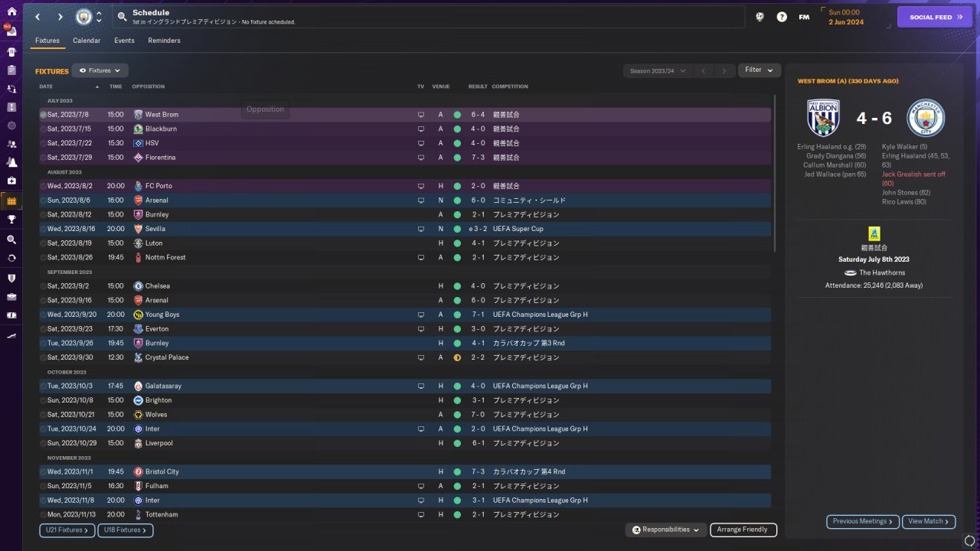Open the Staff people icon in sidebar
Screen dimensions: 980x551
[11, 144]
